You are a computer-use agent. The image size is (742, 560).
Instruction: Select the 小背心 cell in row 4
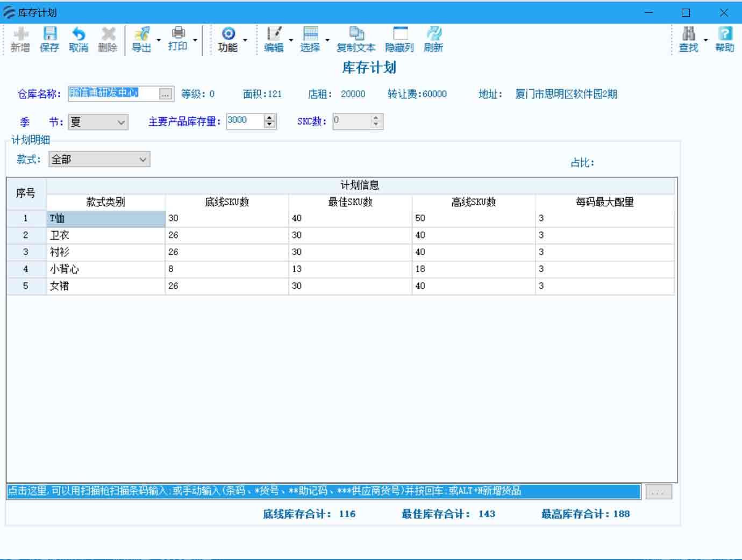coord(106,269)
